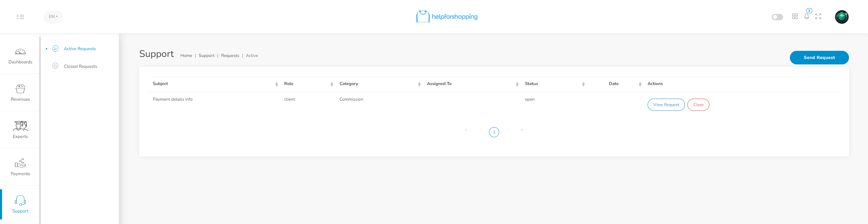Image resolution: width=868 pixels, height=224 pixels.
Task: Sort the table by the Assigned To column
Action: pos(472,84)
